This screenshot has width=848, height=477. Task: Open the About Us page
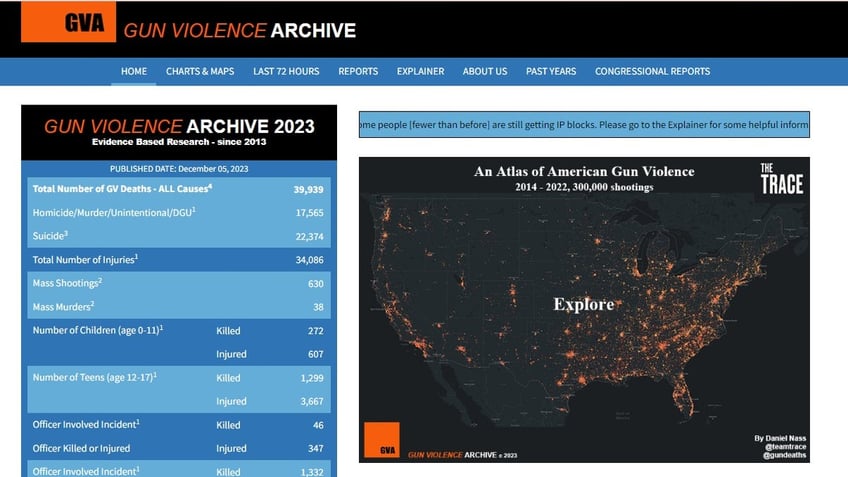pos(485,71)
